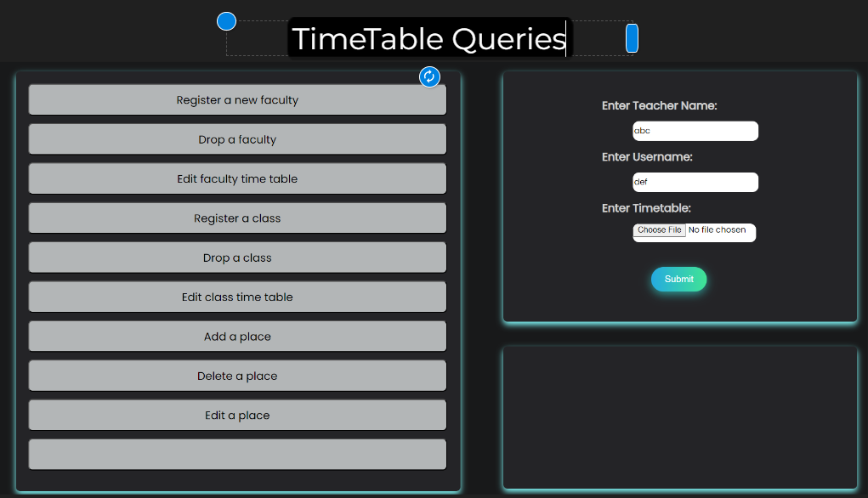Click the empty lower right panel

point(679,416)
